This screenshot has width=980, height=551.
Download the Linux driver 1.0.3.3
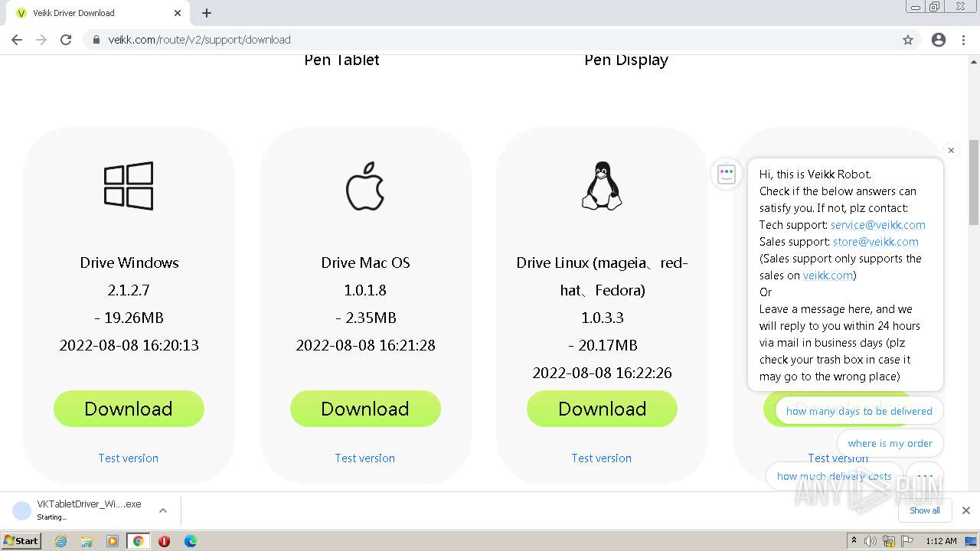[x=602, y=409]
